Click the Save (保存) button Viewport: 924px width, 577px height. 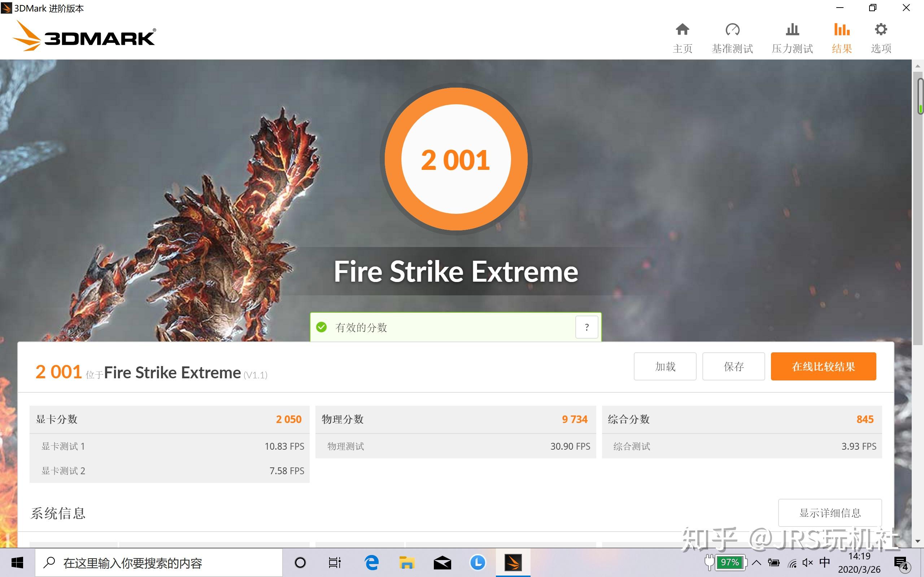click(733, 366)
